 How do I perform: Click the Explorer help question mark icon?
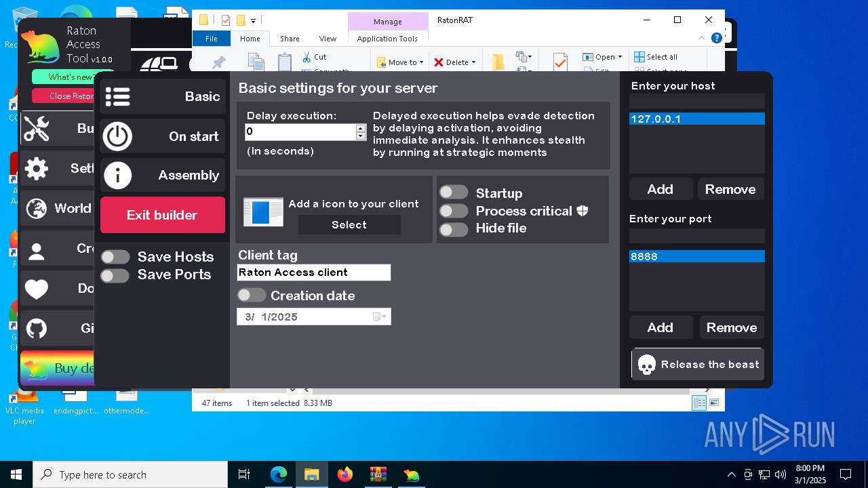tap(716, 39)
